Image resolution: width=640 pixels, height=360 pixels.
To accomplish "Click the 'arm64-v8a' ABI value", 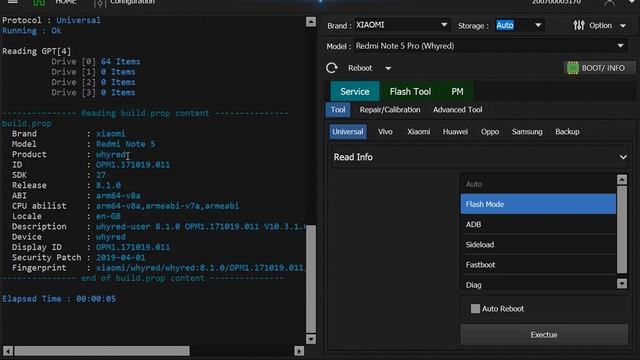I will pyautogui.click(x=118, y=196).
